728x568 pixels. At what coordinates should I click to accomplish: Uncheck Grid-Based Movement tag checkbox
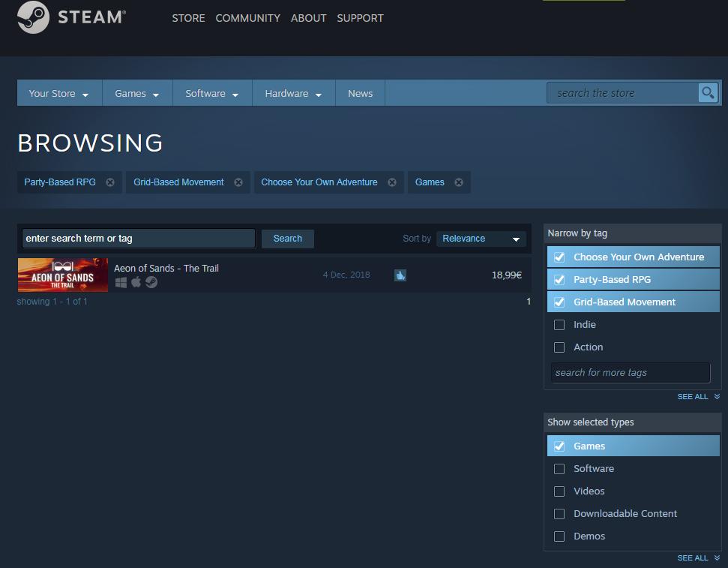559,302
